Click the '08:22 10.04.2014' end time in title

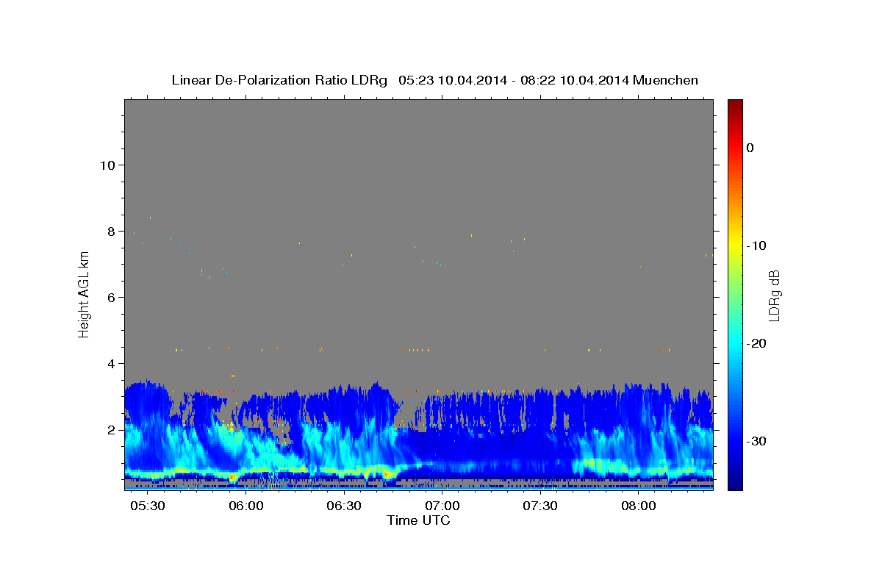[575, 80]
